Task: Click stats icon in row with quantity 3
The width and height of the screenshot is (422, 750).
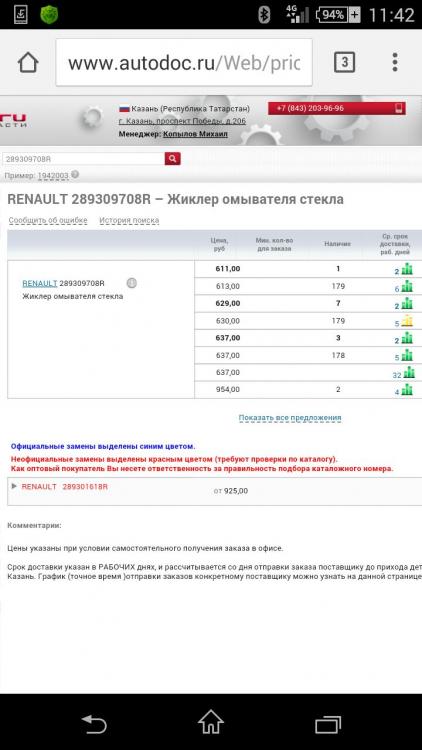Action: click(407, 338)
